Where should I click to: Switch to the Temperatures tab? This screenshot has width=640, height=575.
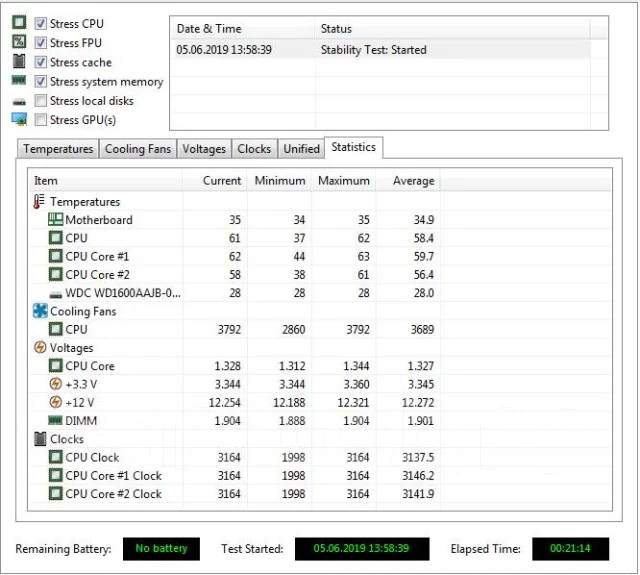pos(58,149)
